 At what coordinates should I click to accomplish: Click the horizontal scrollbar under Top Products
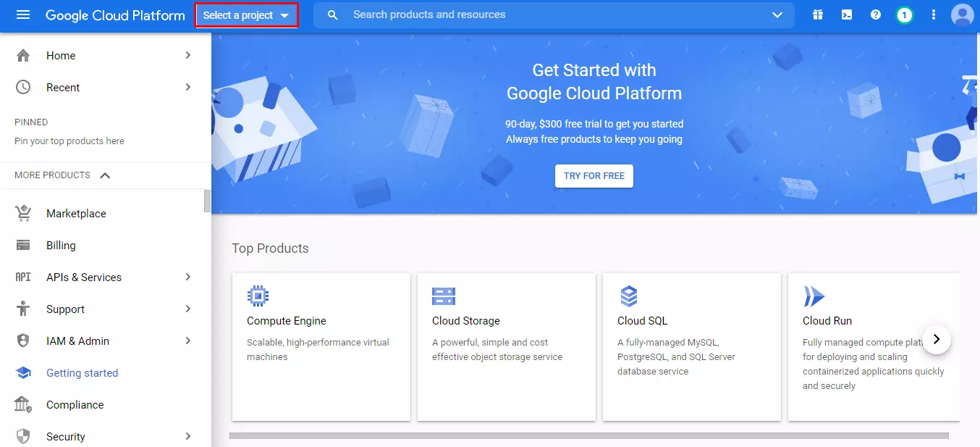point(588,436)
